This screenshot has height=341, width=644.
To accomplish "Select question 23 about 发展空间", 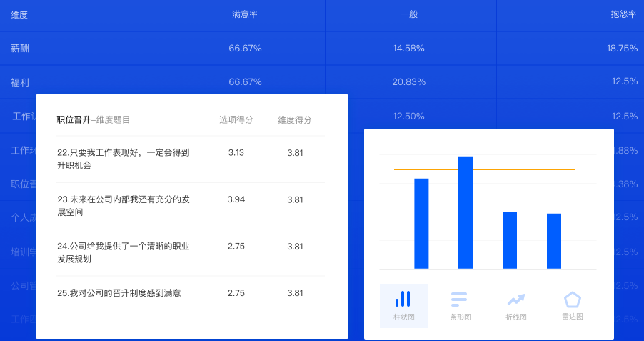I will [x=124, y=206].
